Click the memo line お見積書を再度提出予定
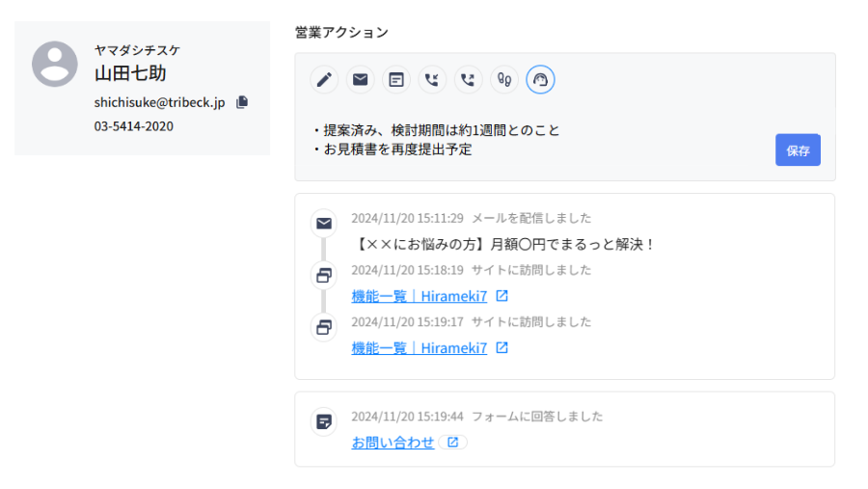Viewport: 868px width, 489px height. pos(397,149)
